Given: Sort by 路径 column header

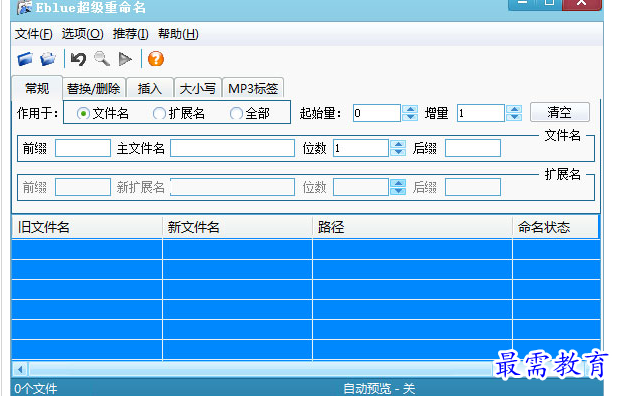Looking at the screenshot, I should 412,227.
